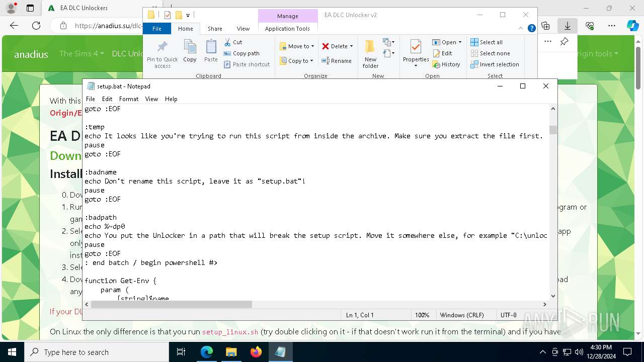Click the setup_linux.sh link text
Image resolution: width=644 pixels, height=362 pixels.
[230, 332]
